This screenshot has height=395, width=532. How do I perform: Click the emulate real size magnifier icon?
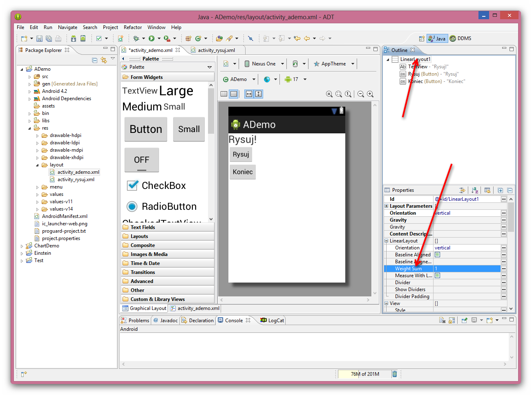329,94
